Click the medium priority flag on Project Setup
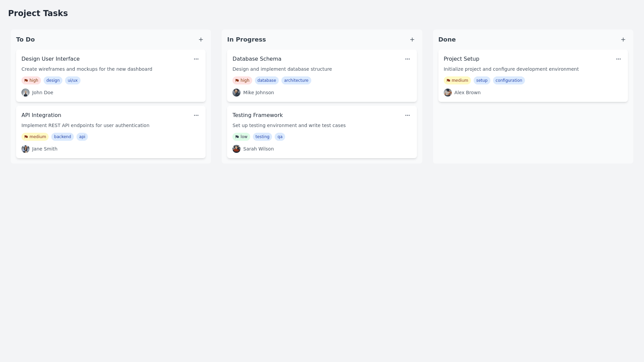The image size is (644, 362). tap(457, 80)
